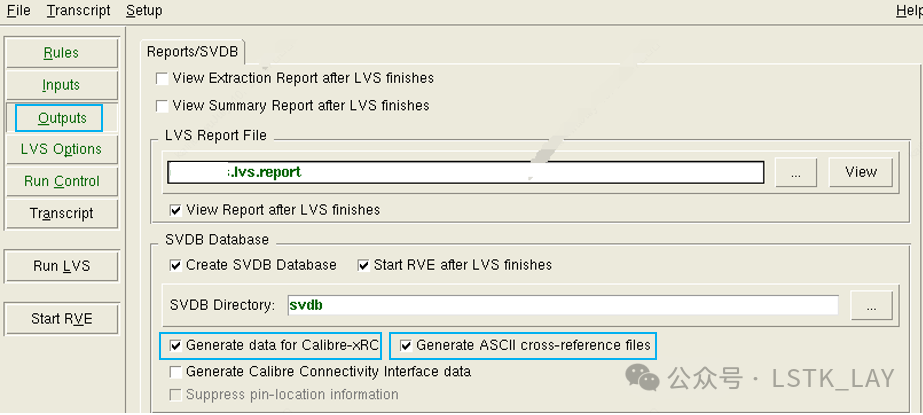Click Run LVS button
The width and height of the screenshot is (923, 415).
tap(61, 266)
